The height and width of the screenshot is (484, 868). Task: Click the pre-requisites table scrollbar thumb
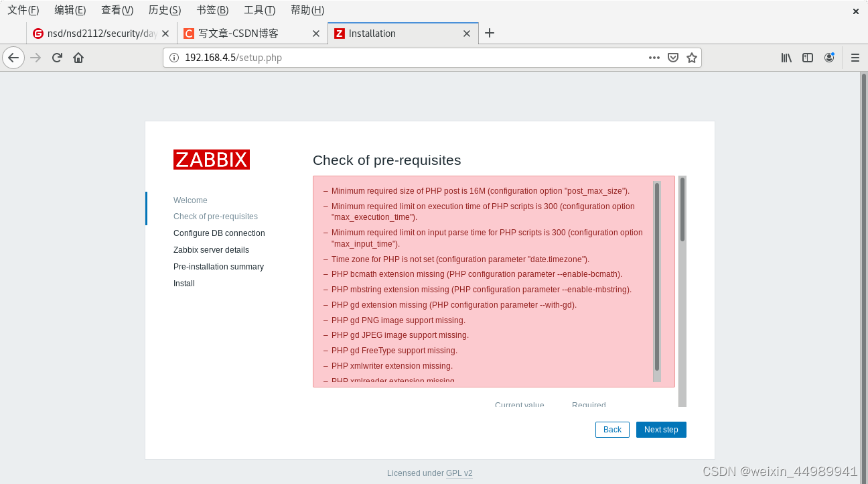coord(682,208)
